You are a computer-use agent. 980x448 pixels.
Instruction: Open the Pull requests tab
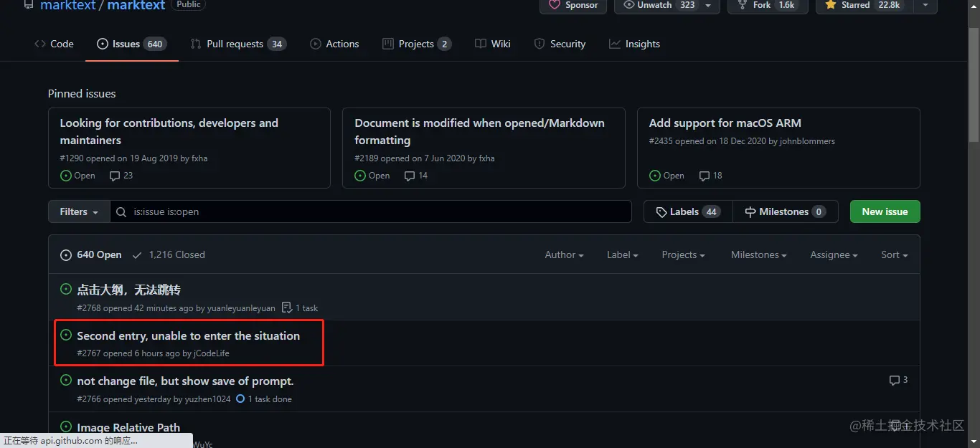pyautogui.click(x=237, y=44)
